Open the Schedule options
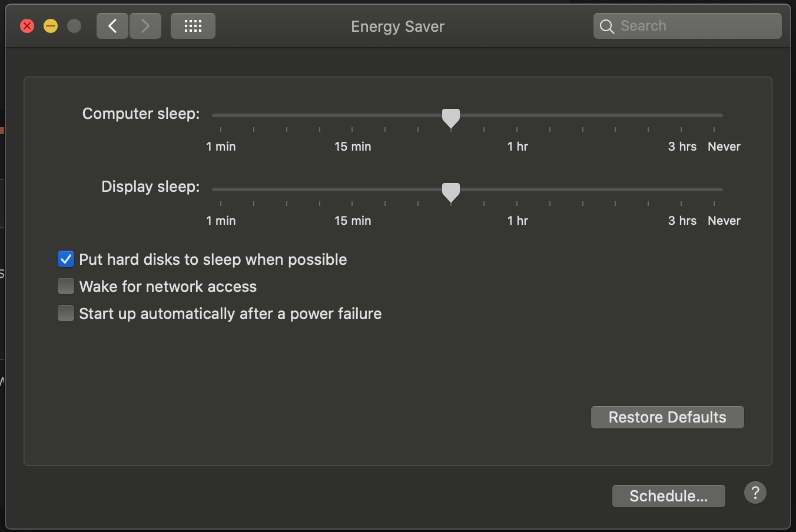The height and width of the screenshot is (532, 796). click(668, 496)
